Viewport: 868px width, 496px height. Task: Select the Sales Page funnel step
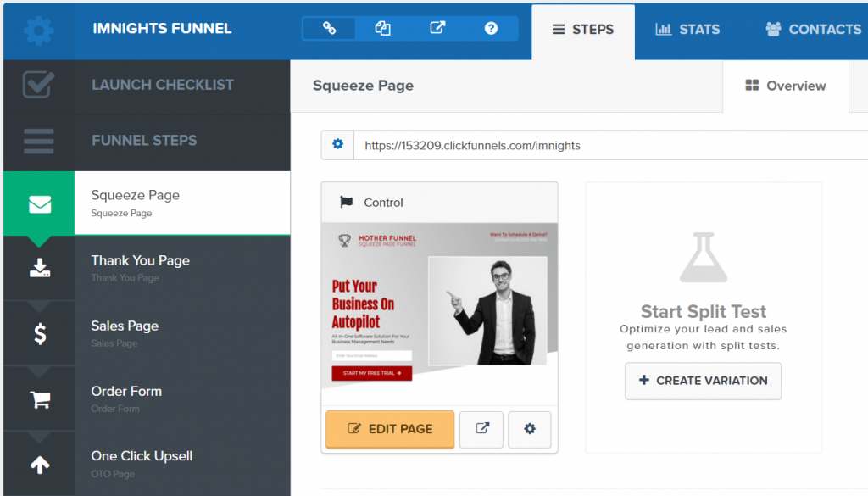[x=182, y=333]
